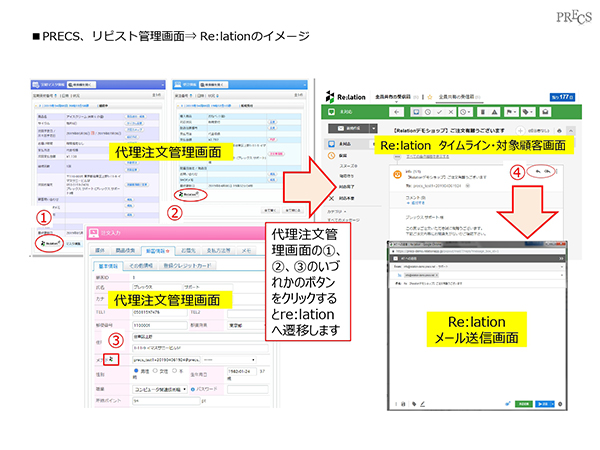Screen dimensions: 600x450
Task: Open the second tab in the order-entry form
Action: pyautogui.click(x=125, y=251)
